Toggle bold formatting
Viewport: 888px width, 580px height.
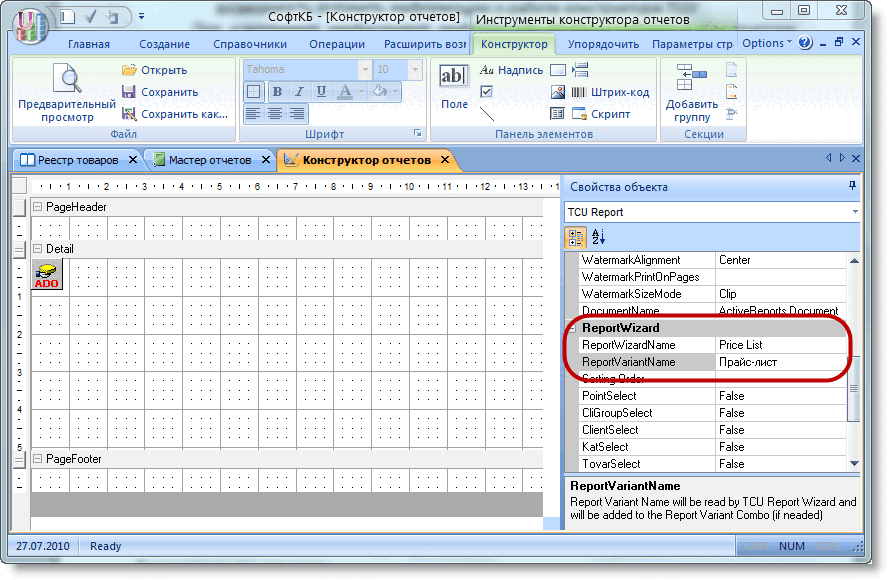point(278,91)
